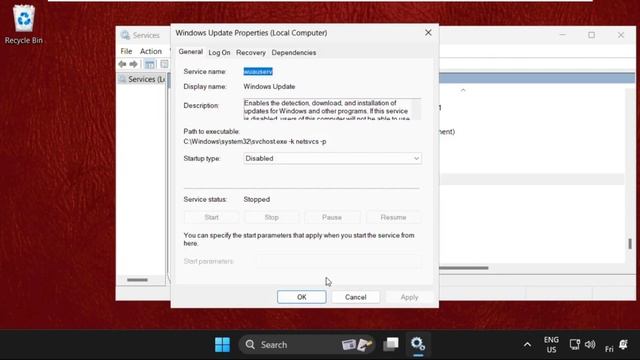
Task: Open the notifications bell icon
Action: tap(624, 344)
